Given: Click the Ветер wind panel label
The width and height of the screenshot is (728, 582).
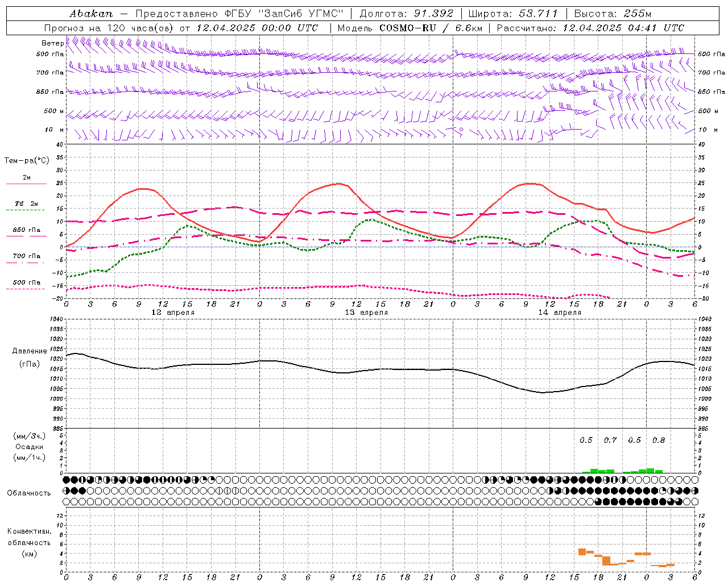Looking at the screenshot, I should pyautogui.click(x=52, y=43).
